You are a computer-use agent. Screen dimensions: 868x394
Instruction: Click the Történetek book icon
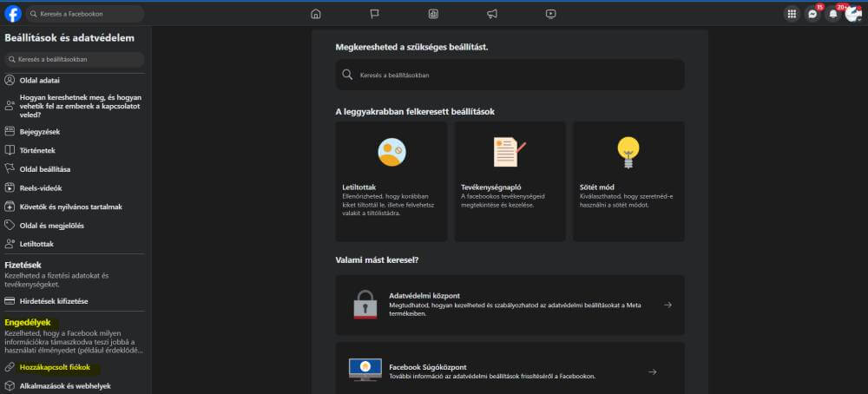(10, 150)
